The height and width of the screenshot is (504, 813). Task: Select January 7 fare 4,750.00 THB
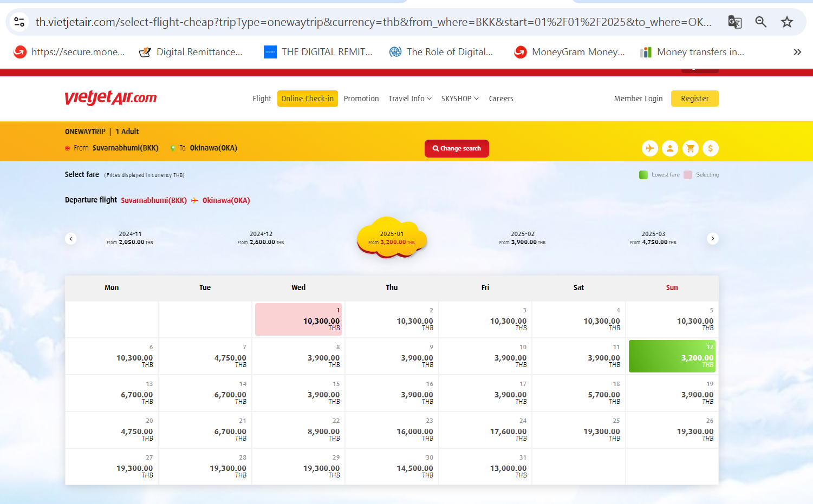click(x=205, y=356)
